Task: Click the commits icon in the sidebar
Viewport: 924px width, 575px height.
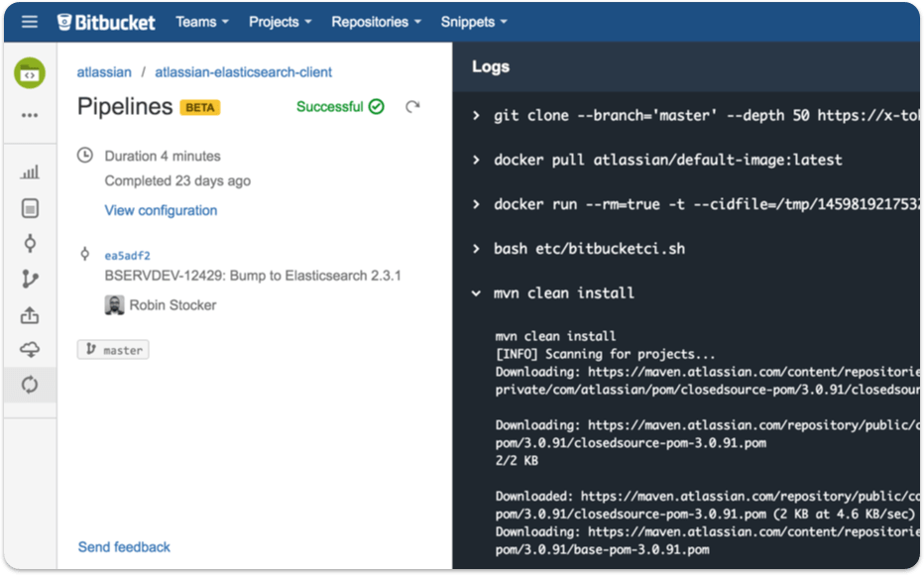Action: click(30, 243)
